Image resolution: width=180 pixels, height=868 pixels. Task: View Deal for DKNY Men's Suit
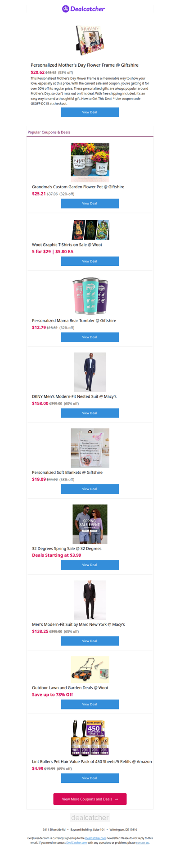(90, 413)
